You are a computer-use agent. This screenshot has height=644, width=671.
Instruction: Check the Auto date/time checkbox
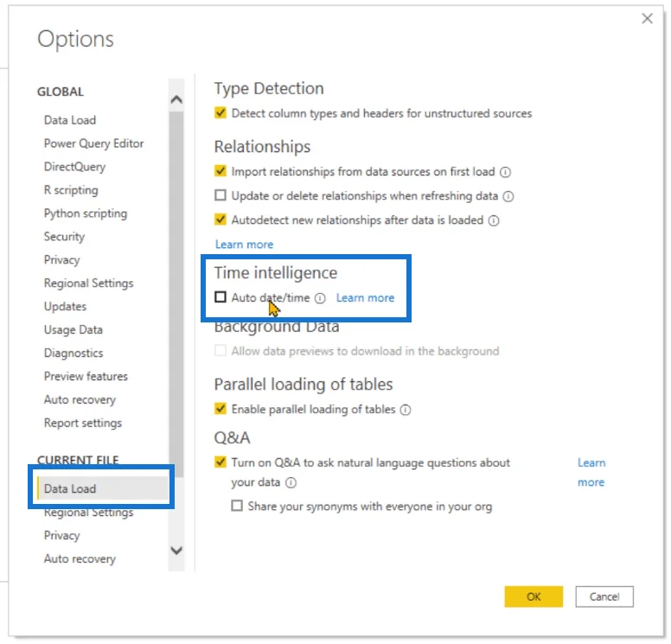pyautogui.click(x=220, y=297)
